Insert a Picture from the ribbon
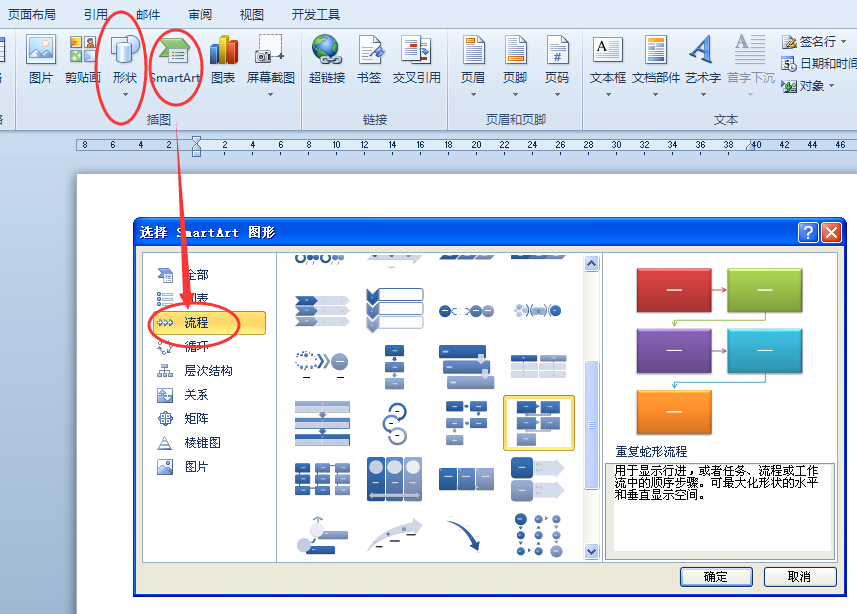857x614 pixels. [x=40, y=59]
